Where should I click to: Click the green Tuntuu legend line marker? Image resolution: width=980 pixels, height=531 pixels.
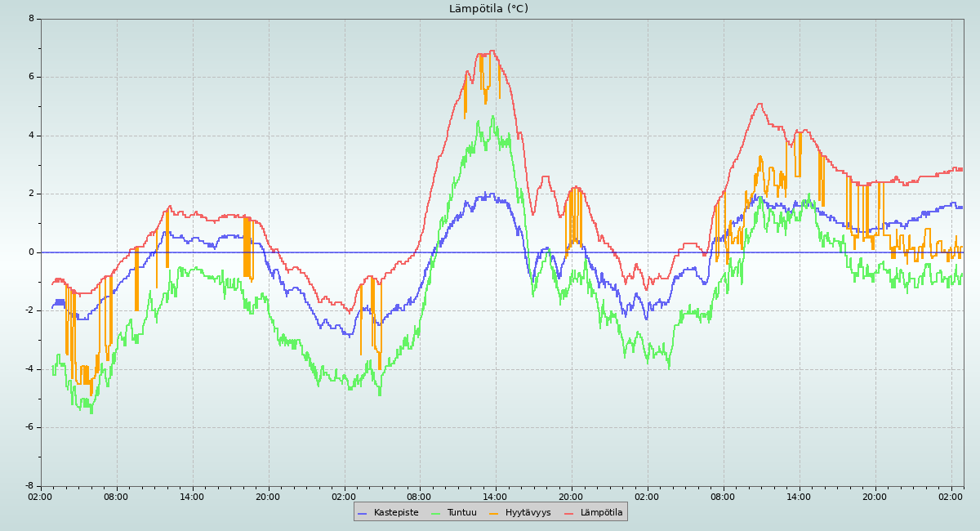click(435, 513)
